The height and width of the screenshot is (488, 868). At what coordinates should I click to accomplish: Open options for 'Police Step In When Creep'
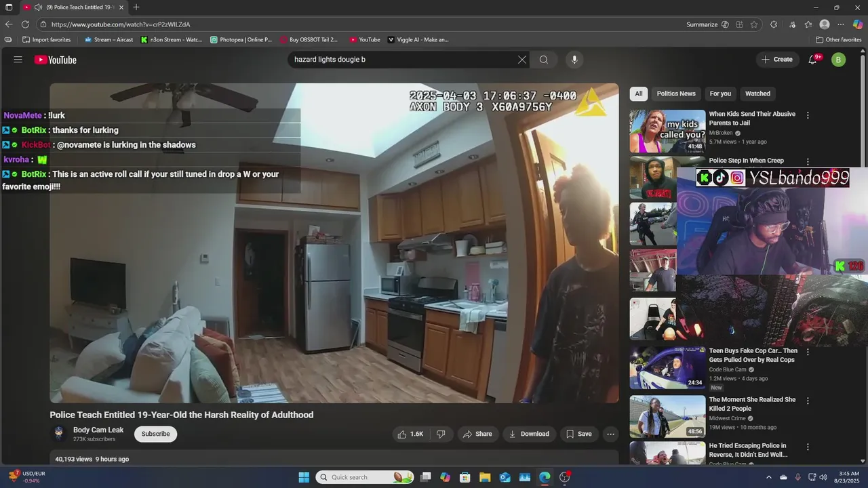pos(808,162)
